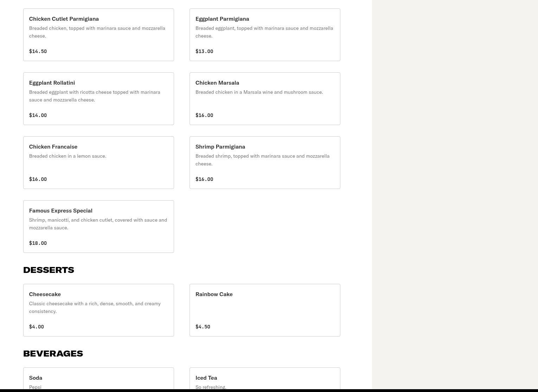Screen dimensions: 538x392
Task: Choose the Eggplant Rollatini menu card
Action: [x=98, y=99]
